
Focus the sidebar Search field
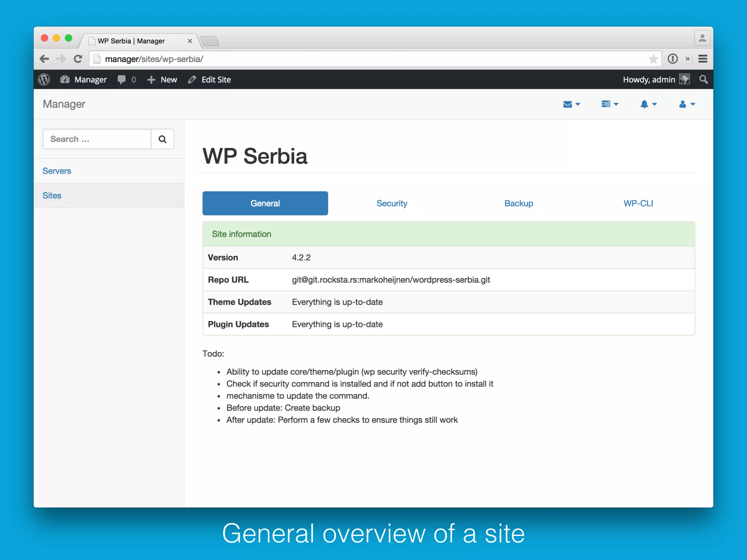(x=97, y=139)
